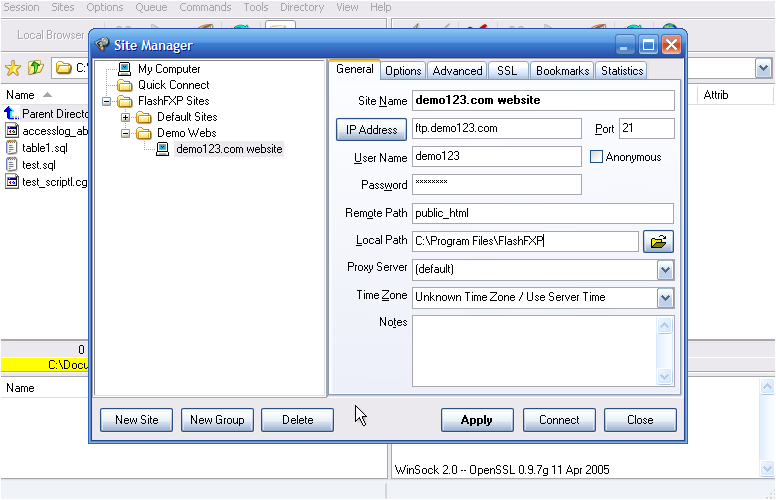The image size is (776, 500).
Task: Click the Notes scrollbar down arrow
Action: [x=665, y=377]
